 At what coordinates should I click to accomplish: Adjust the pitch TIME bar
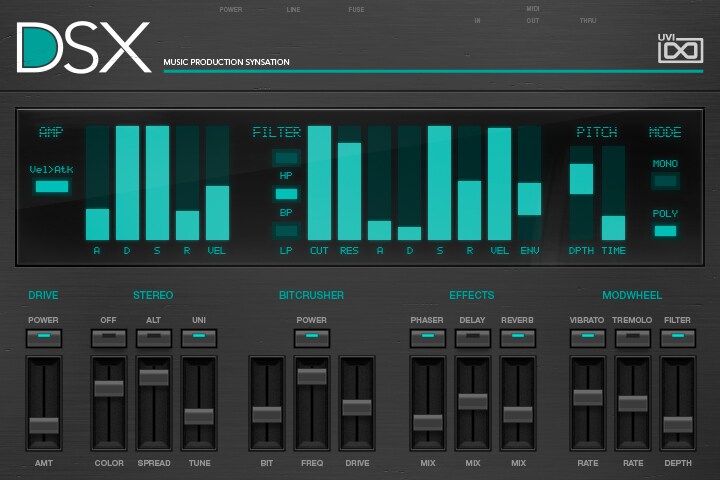click(613, 193)
